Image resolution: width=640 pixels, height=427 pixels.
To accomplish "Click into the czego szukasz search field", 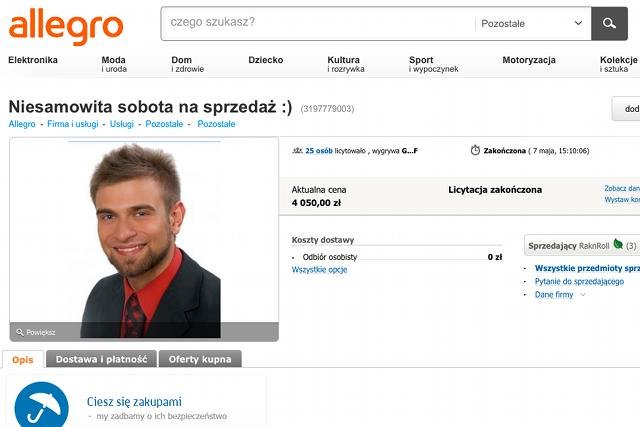I will 318,23.
